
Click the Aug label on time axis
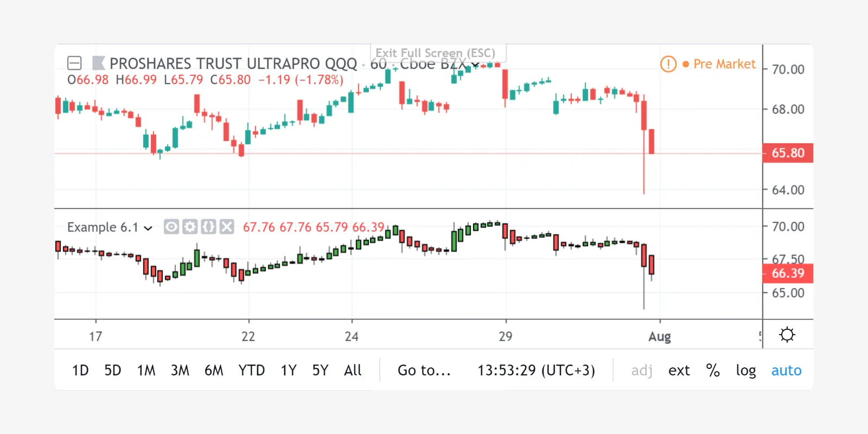pos(660,337)
